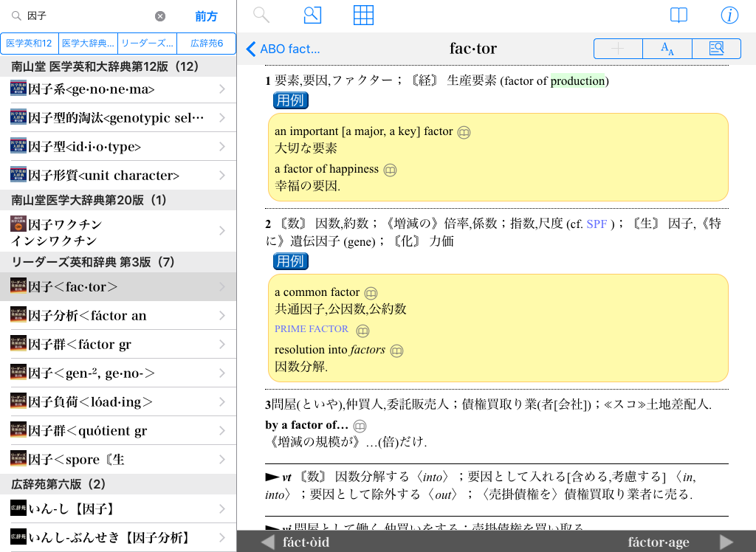Clear the search field text

click(x=160, y=16)
